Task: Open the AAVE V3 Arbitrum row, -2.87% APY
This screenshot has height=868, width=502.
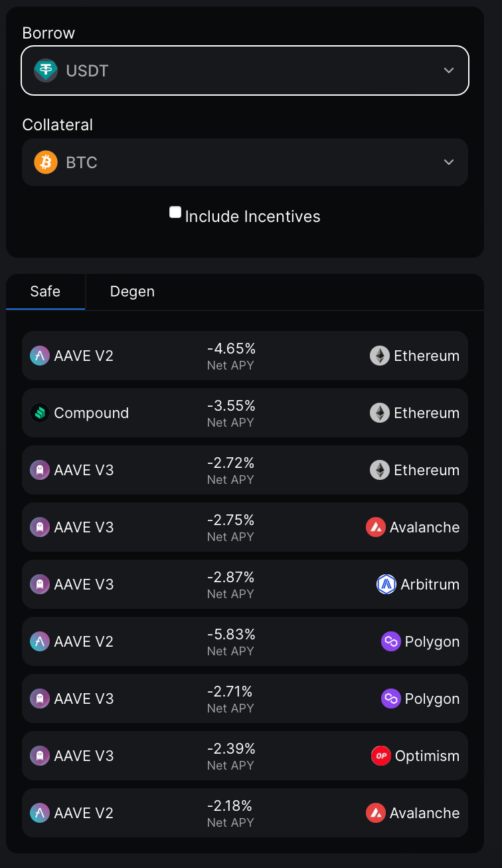Action: click(244, 584)
